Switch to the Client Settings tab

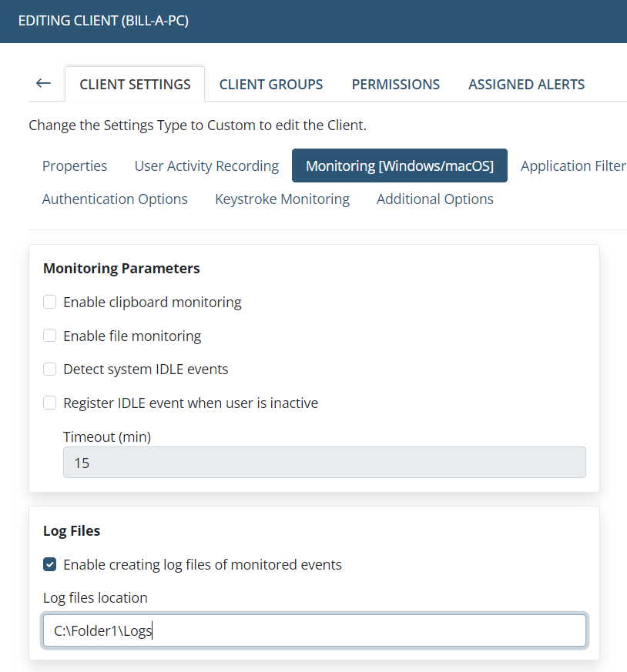click(x=135, y=84)
